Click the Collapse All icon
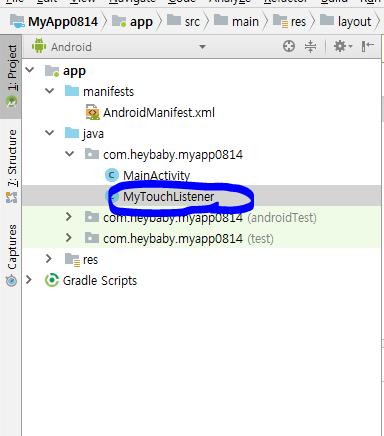The height and width of the screenshot is (436, 384). click(x=310, y=46)
